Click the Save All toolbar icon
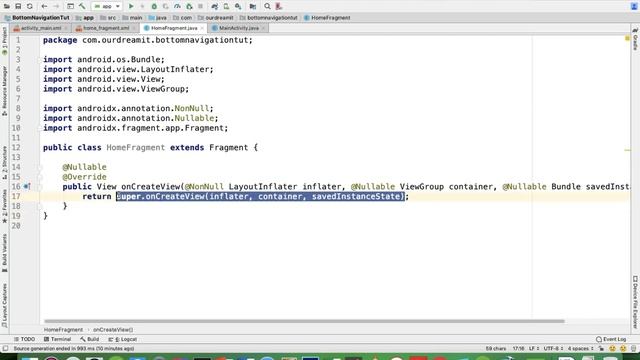The height and width of the screenshot is (360, 640). point(18,7)
